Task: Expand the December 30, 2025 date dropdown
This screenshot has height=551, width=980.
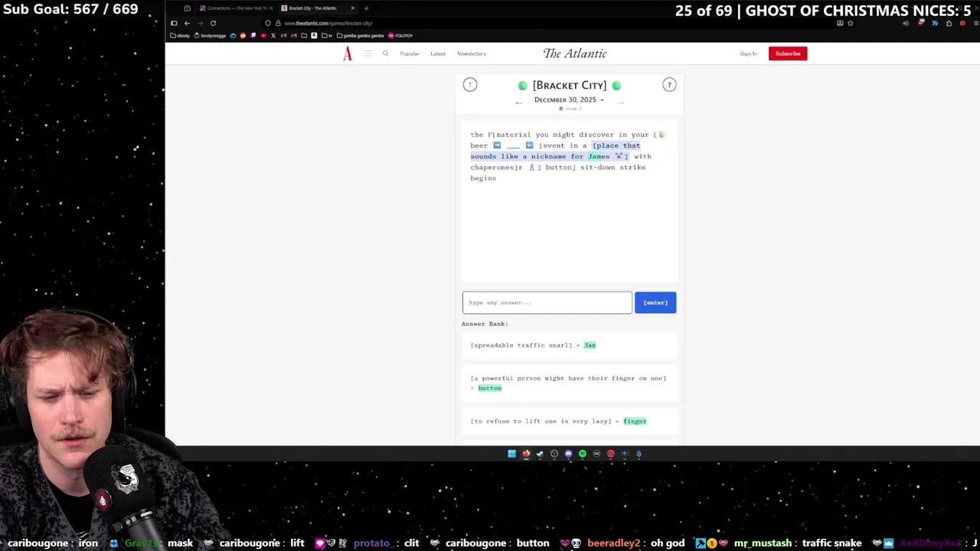Action: click(569, 99)
